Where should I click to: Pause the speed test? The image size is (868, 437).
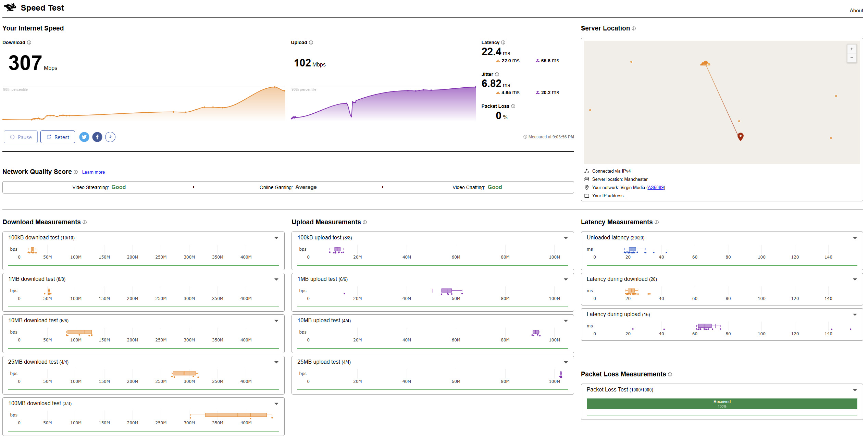21,137
